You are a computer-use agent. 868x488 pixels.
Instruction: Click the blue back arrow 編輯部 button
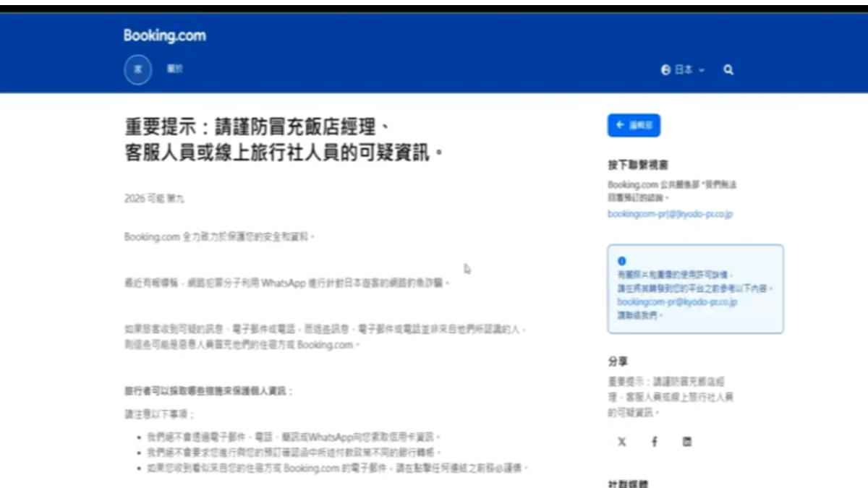coord(634,125)
